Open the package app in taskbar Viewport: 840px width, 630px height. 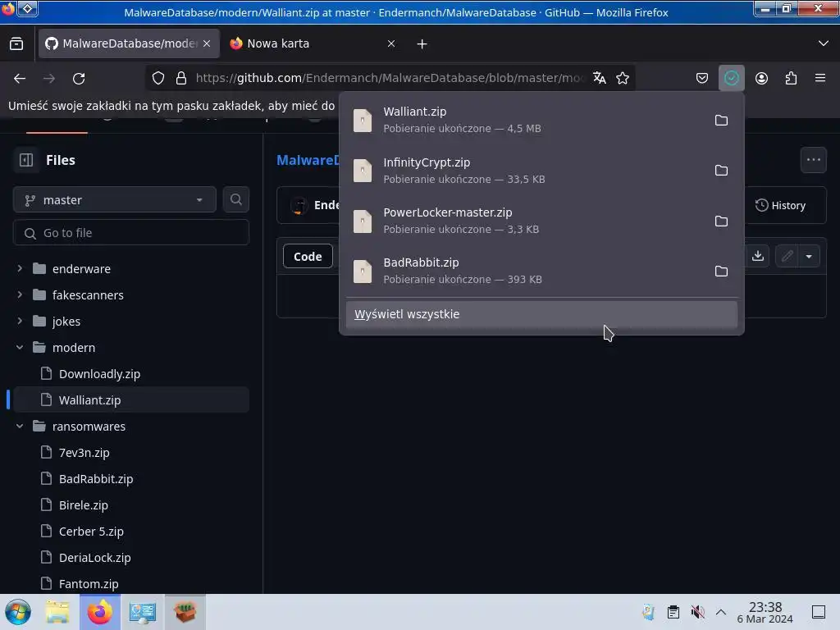(x=185, y=612)
